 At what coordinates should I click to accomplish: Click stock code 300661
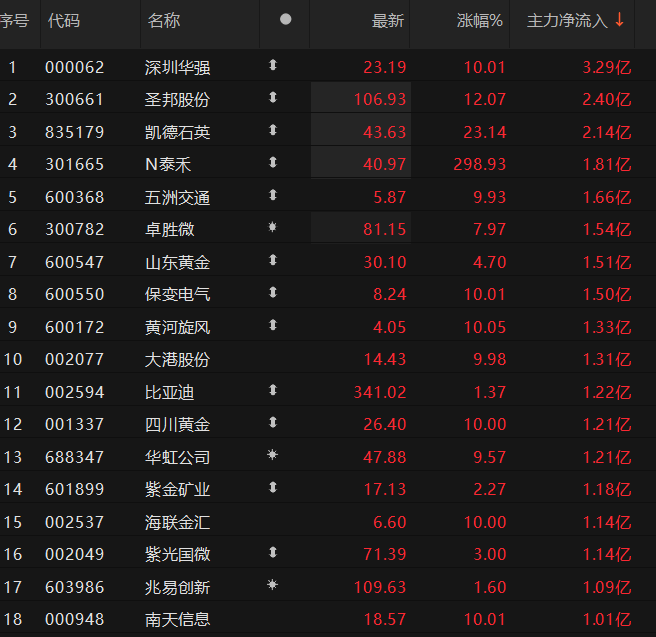pos(74,100)
